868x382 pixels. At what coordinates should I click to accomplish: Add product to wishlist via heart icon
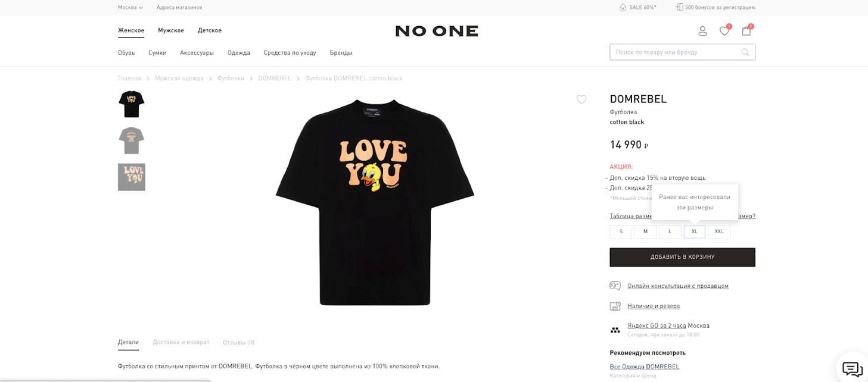[581, 99]
